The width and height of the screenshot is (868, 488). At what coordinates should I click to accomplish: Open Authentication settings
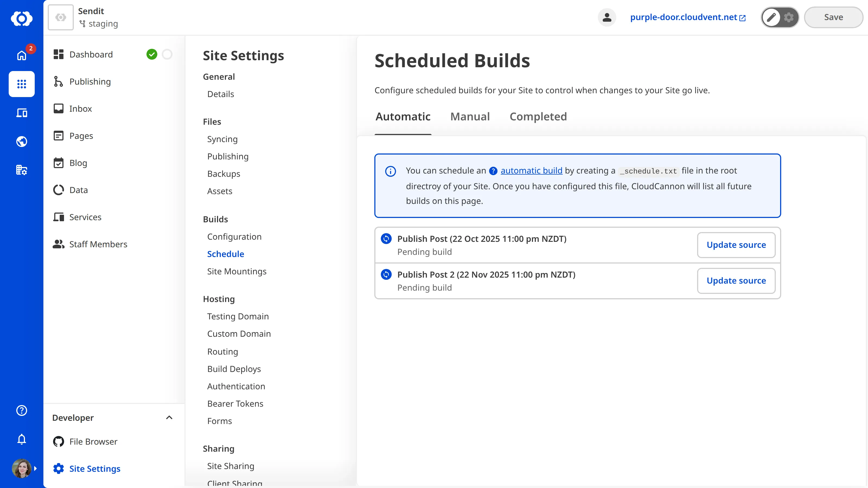236,386
